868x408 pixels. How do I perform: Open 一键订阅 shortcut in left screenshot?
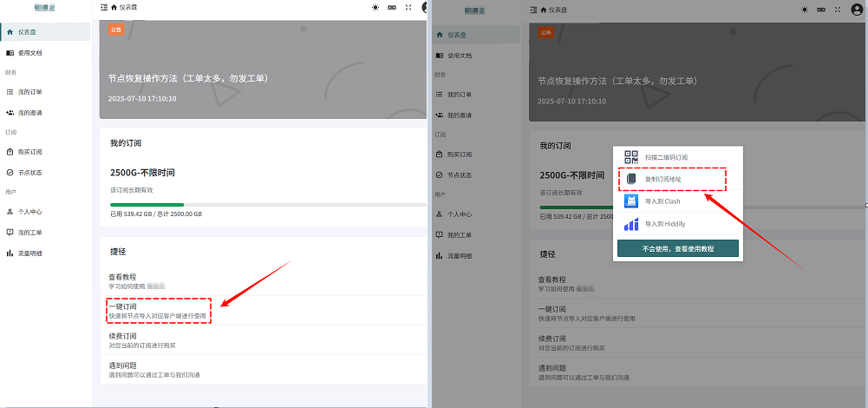coord(264,311)
